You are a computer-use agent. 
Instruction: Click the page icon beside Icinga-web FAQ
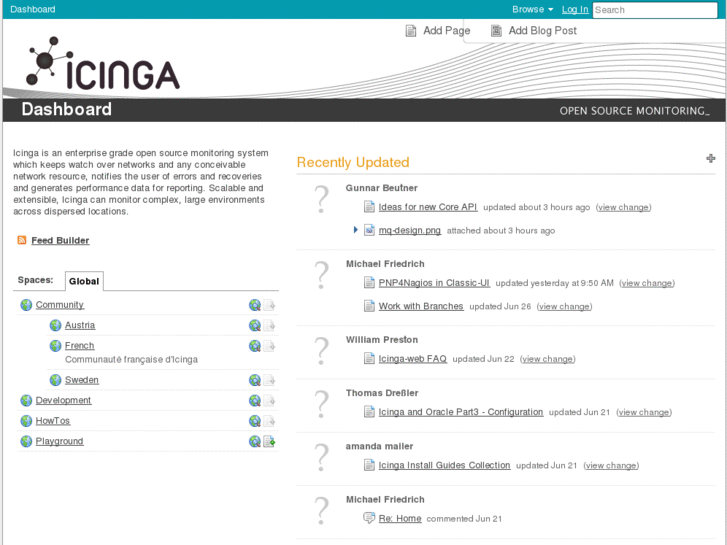(369, 359)
